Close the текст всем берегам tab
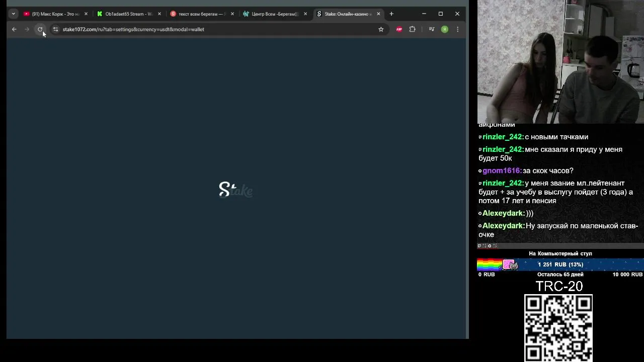 (232, 14)
